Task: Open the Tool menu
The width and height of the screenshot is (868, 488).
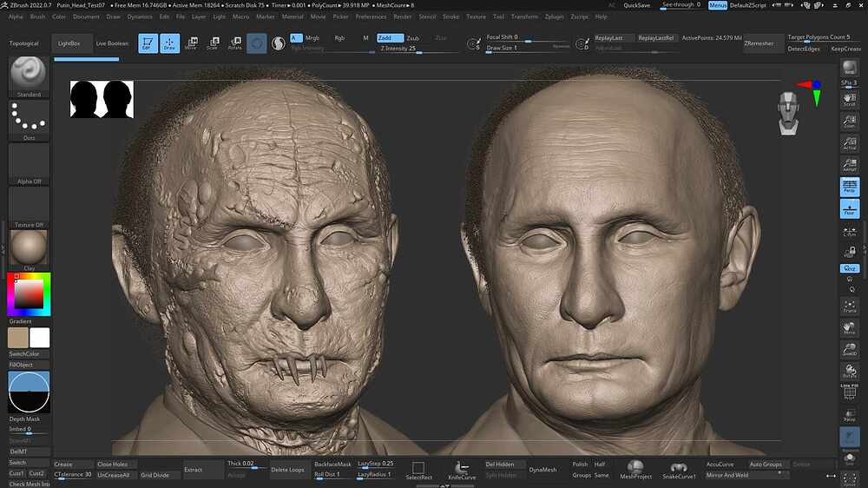Action: point(499,16)
